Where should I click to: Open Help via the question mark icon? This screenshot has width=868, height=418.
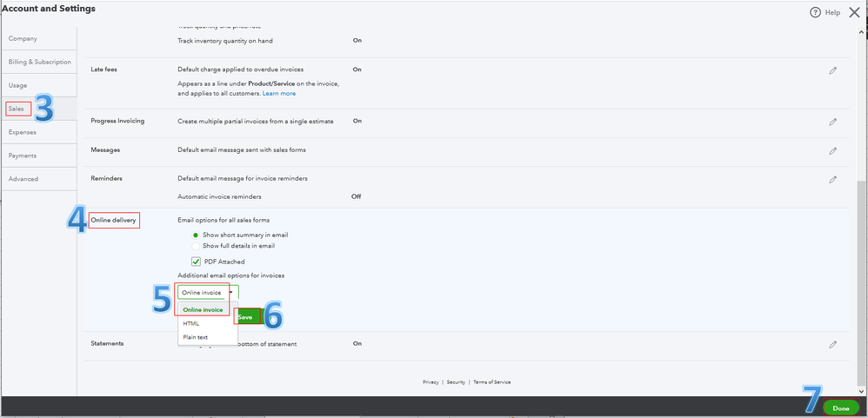[815, 12]
